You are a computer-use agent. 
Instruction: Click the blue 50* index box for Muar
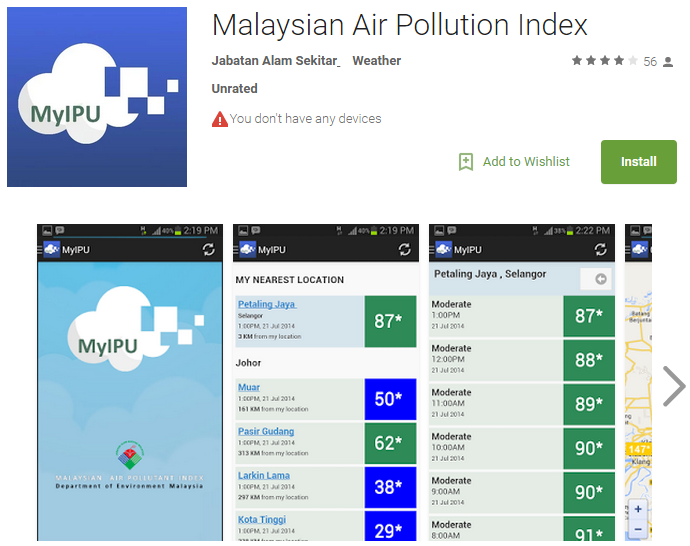point(390,399)
